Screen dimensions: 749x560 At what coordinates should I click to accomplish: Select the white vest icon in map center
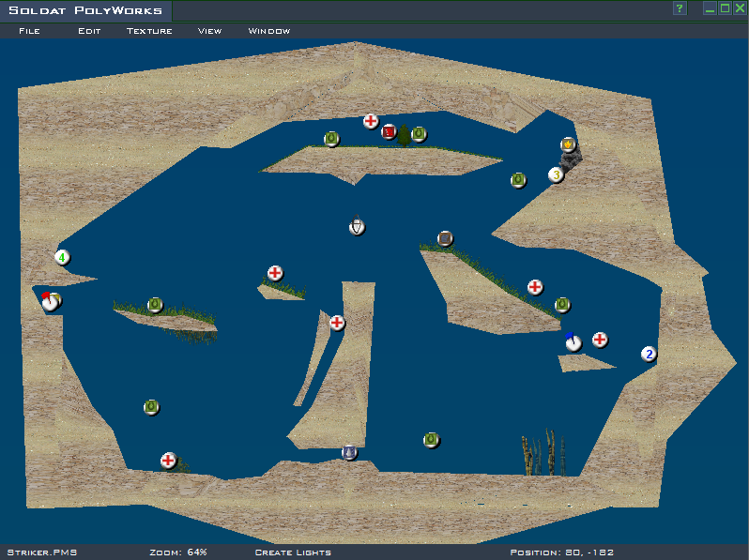(x=357, y=226)
